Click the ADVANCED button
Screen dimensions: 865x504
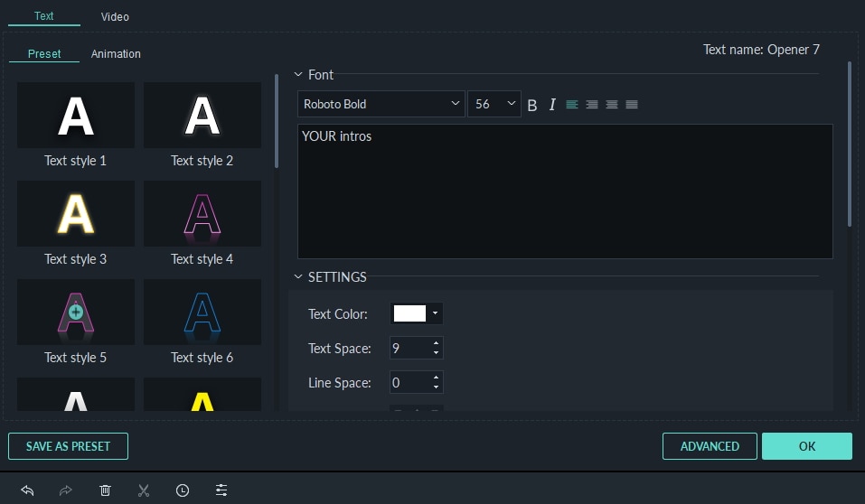point(710,446)
